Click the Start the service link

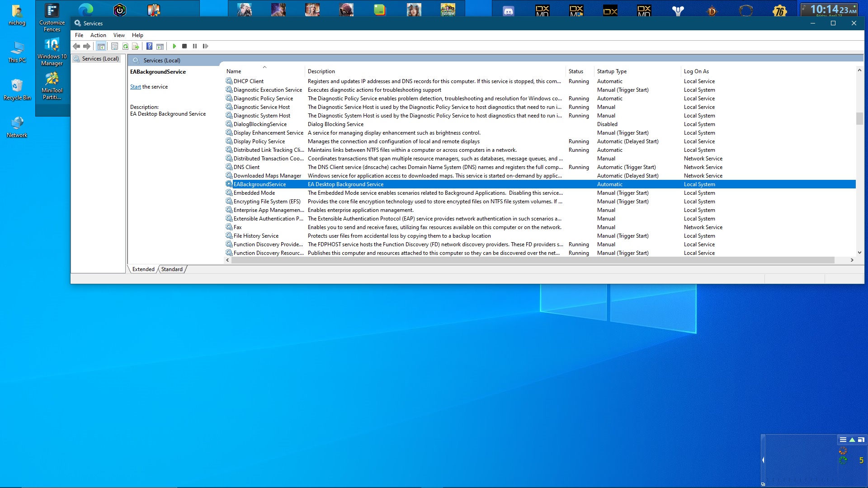[x=135, y=87]
